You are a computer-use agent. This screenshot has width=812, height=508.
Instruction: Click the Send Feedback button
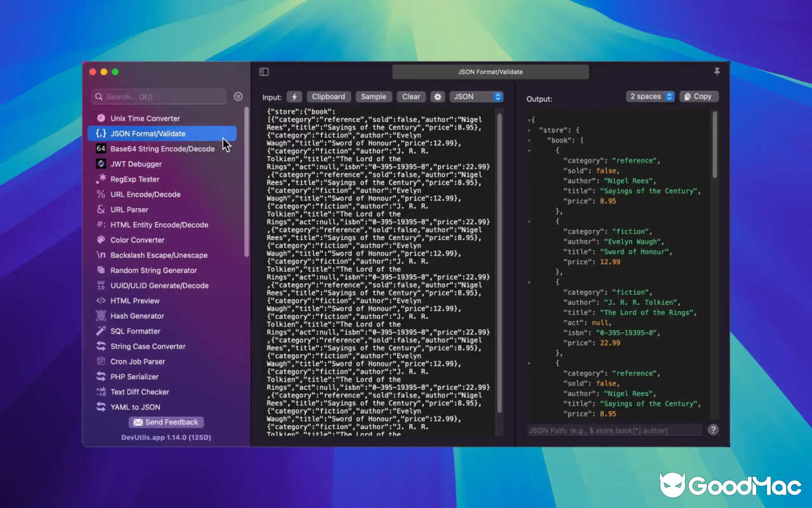pyautogui.click(x=166, y=422)
